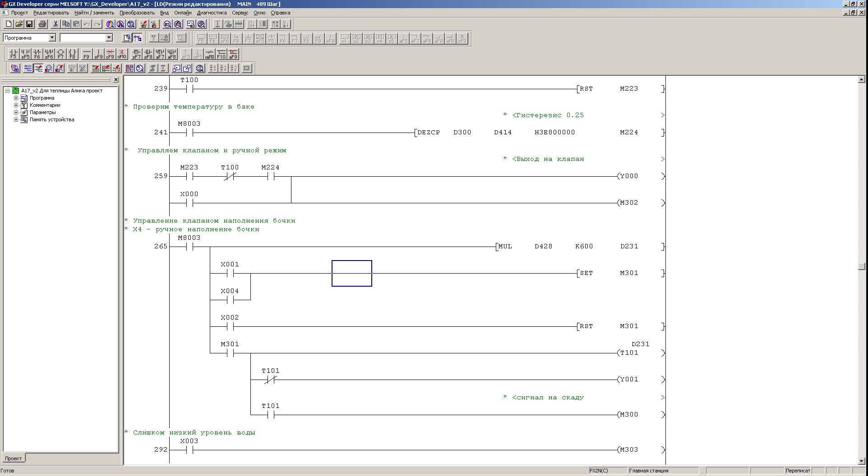This screenshot has width=868, height=476.
Task: Open the Проект menu
Action: coord(19,13)
